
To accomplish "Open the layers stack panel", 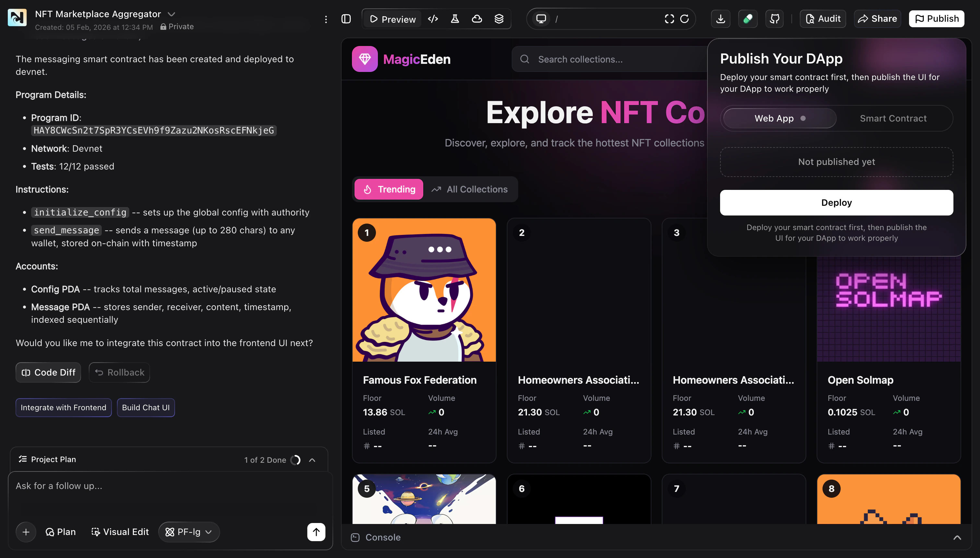I will [499, 18].
